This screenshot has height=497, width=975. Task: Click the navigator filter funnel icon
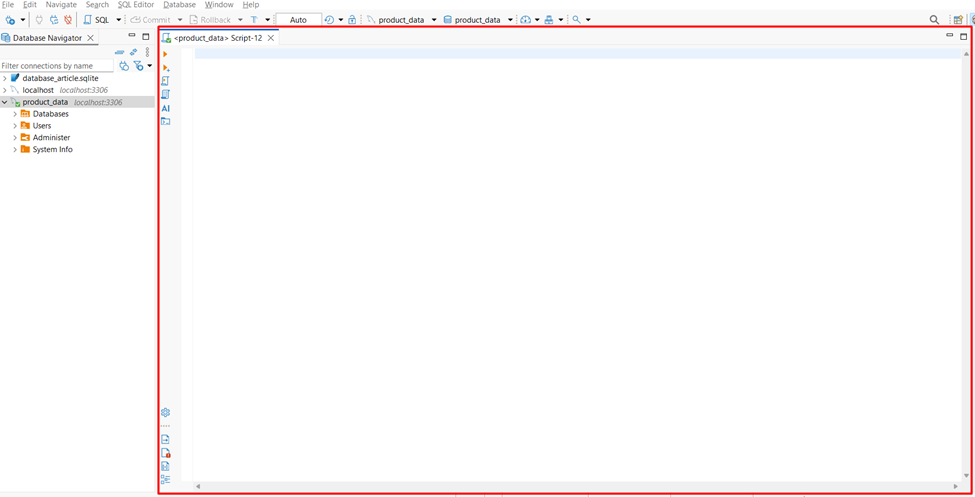[x=139, y=65]
